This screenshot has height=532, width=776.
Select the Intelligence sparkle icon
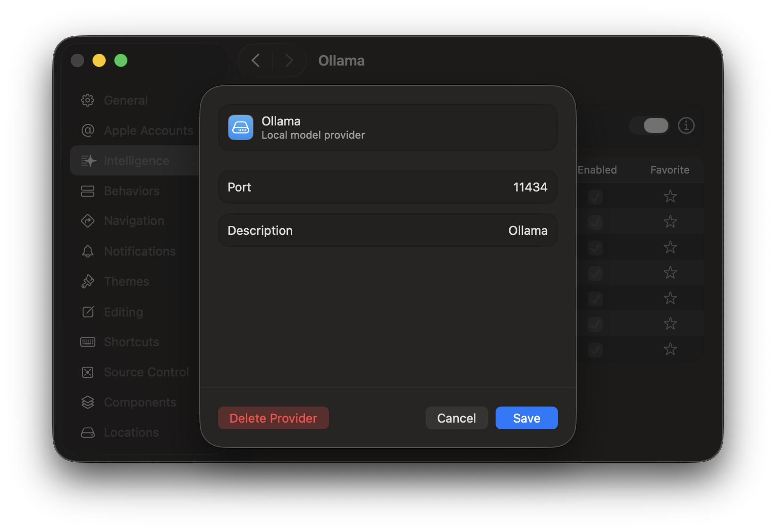click(x=88, y=160)
